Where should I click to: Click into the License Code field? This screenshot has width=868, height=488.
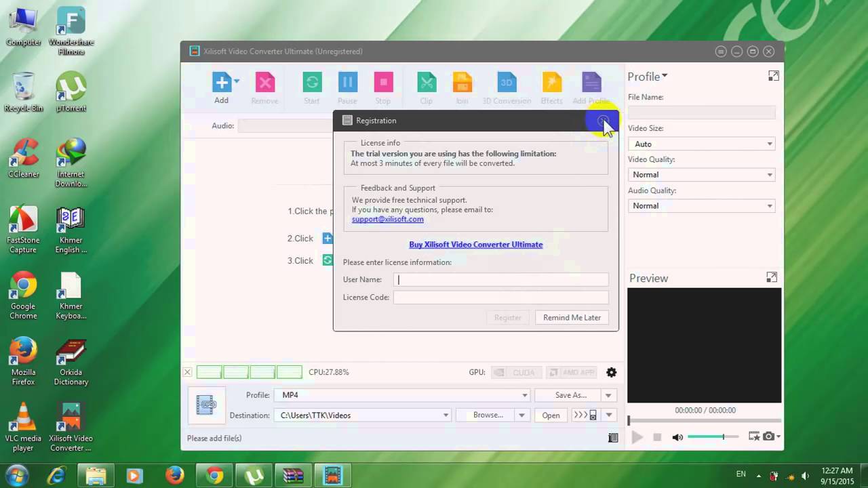[501, 297]
